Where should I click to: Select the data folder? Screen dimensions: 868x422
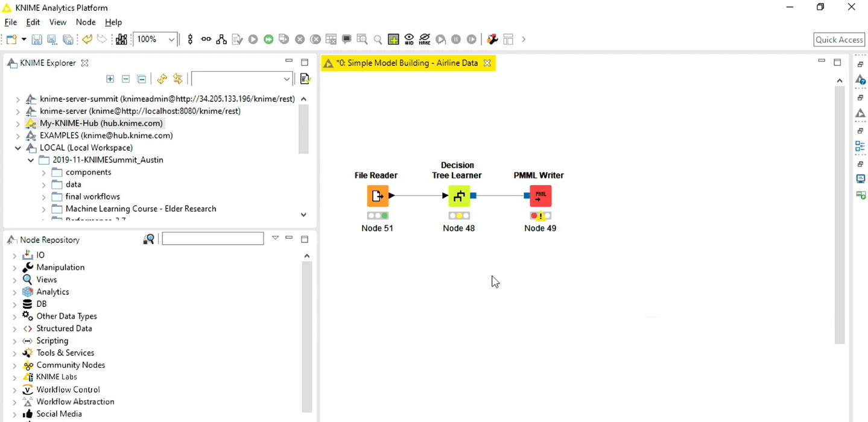tap(73, 184)
